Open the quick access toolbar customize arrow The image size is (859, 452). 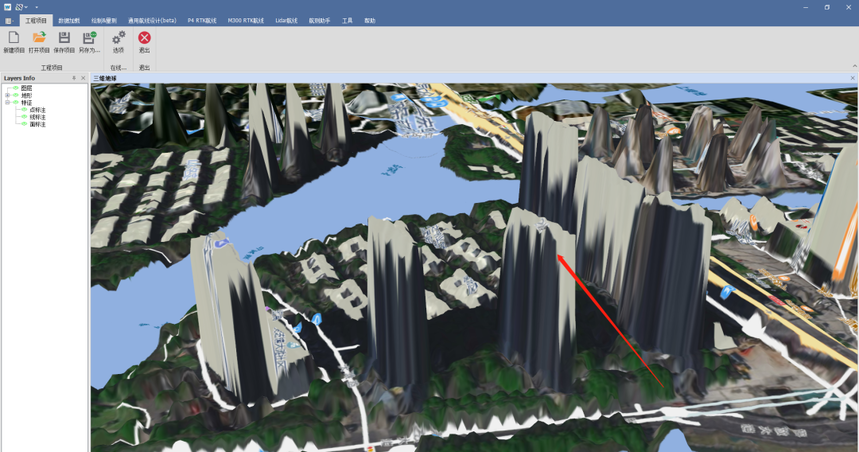(37, 8)
